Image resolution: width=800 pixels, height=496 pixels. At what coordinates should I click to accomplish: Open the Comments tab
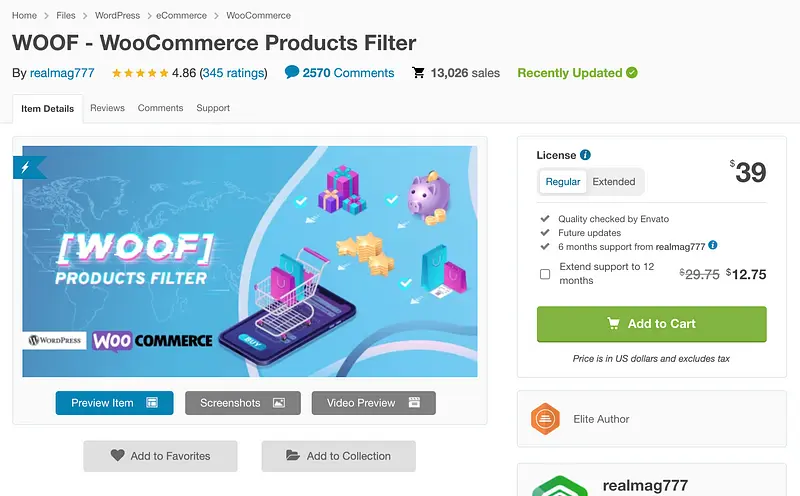tap(160, 108)
